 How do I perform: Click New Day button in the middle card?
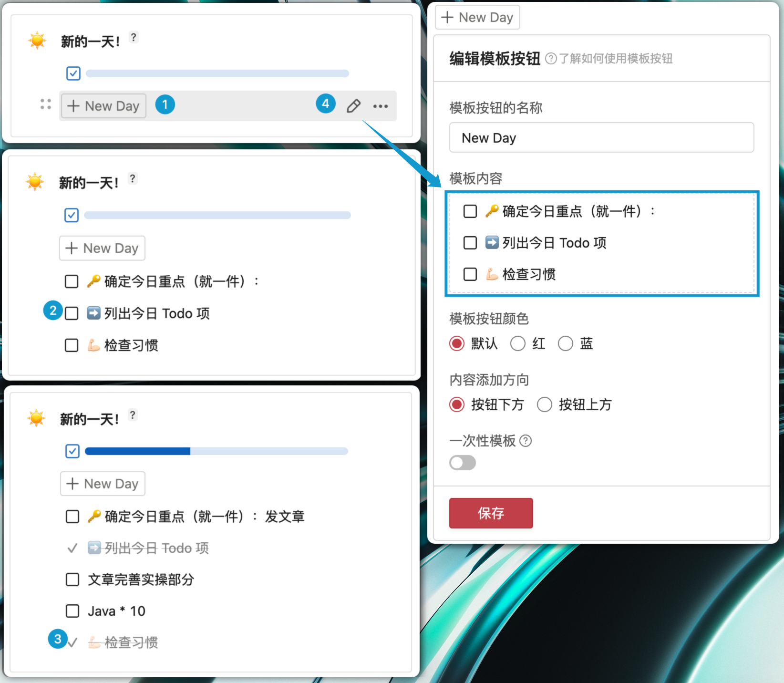click(102, 248)
